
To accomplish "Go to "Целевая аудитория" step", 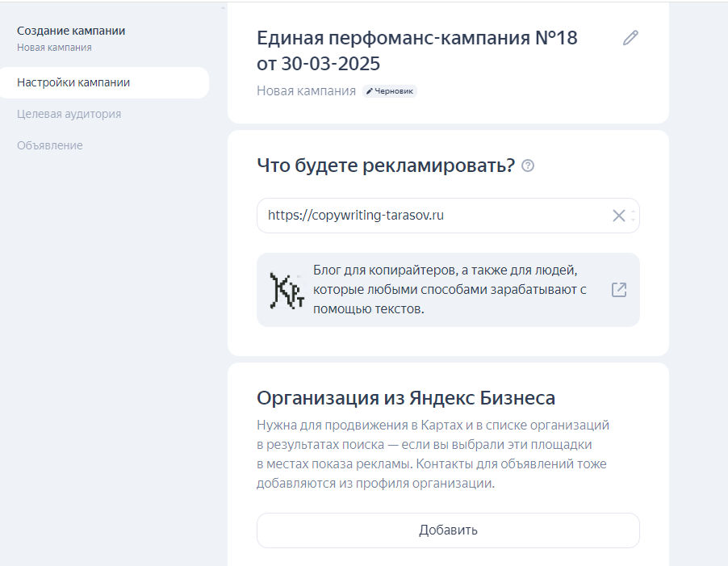I will click(69, 114).
